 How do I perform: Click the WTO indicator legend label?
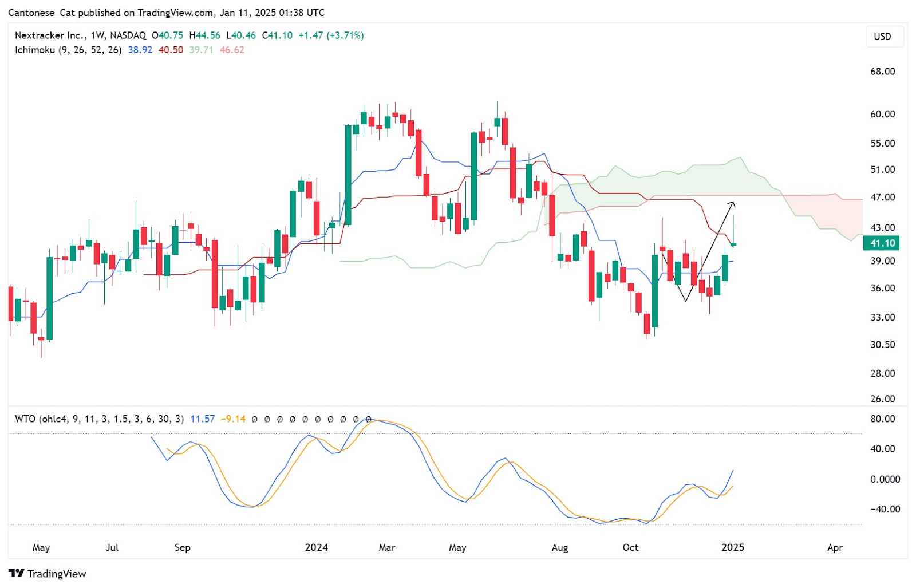[x=99, y=419]
